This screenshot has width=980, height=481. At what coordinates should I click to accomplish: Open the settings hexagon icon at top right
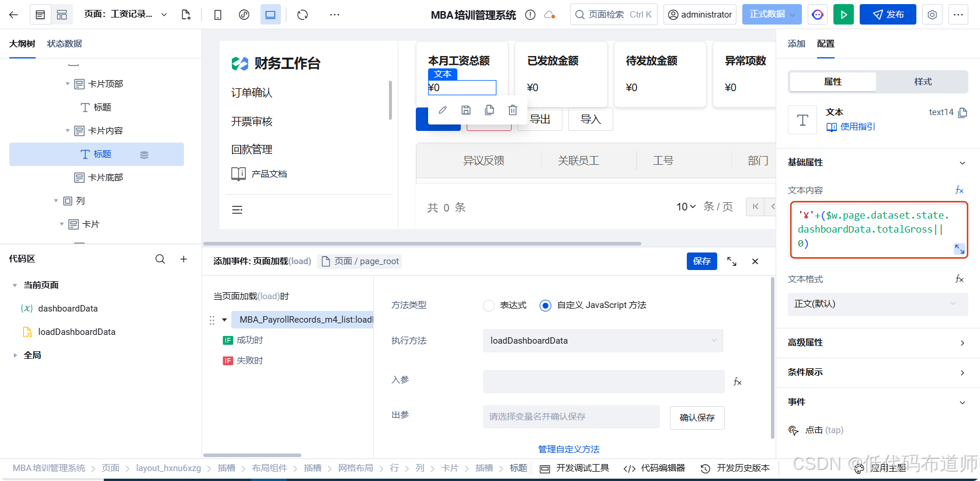(x=932, y=15)
